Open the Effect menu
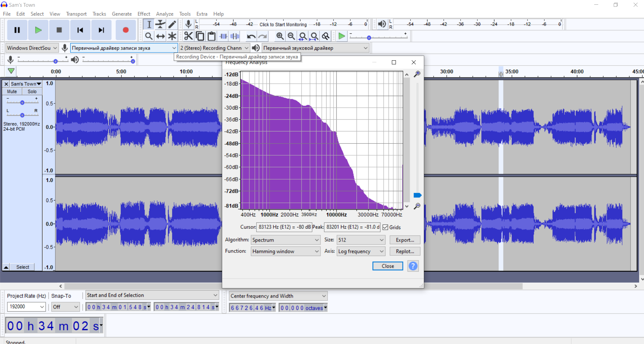 click(x=144, y=14)
